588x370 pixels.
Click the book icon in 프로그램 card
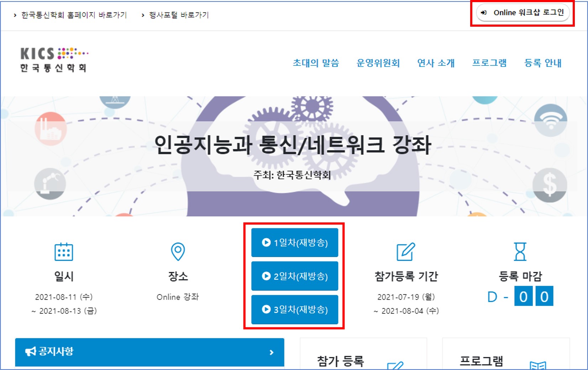pyautogui.click(x=537, y=366)
